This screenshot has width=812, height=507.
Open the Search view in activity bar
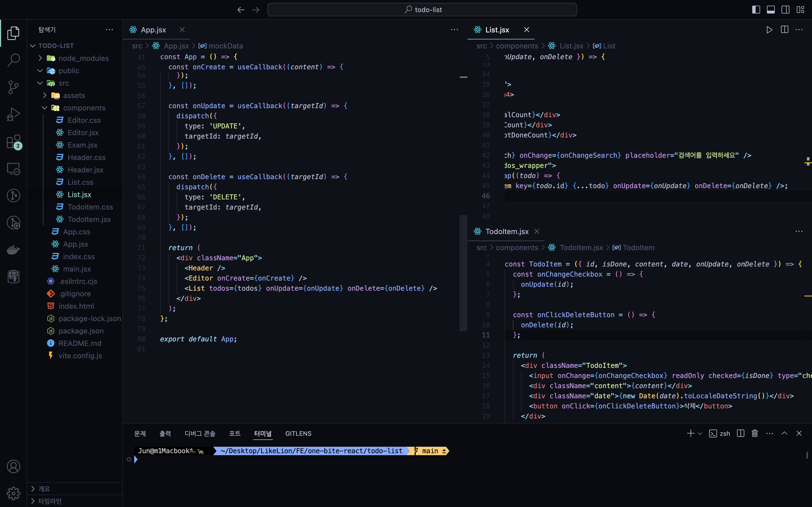point(14,60)
